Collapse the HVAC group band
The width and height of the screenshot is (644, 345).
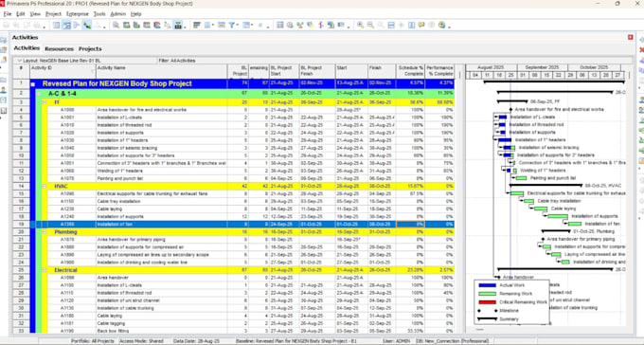tap(45, 187)
